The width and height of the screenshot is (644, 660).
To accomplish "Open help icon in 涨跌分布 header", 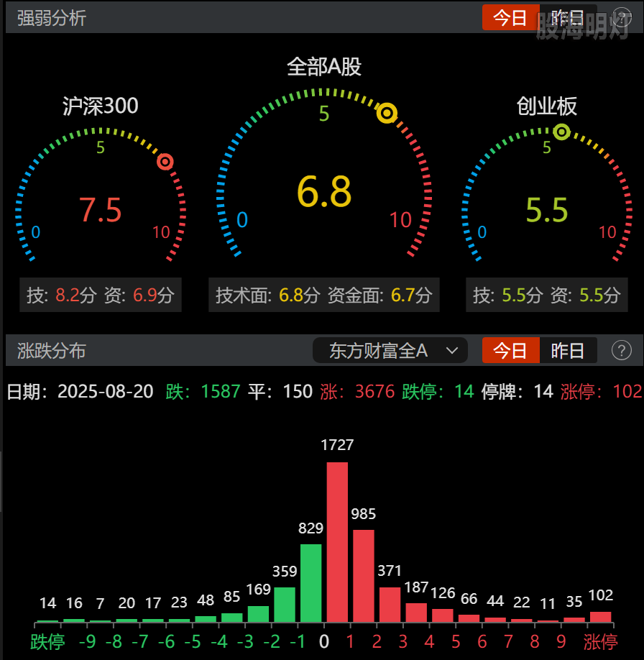I will pos(621,350).
